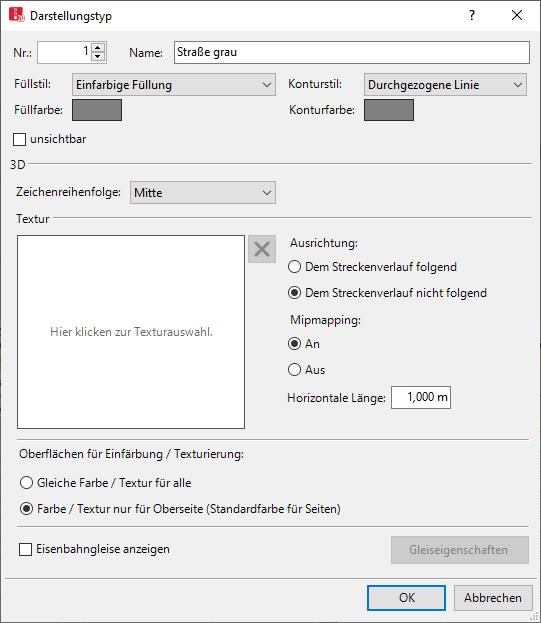
Task: Select Dem Streckenverlauf folgend radio button
Action: pos(294,267)
